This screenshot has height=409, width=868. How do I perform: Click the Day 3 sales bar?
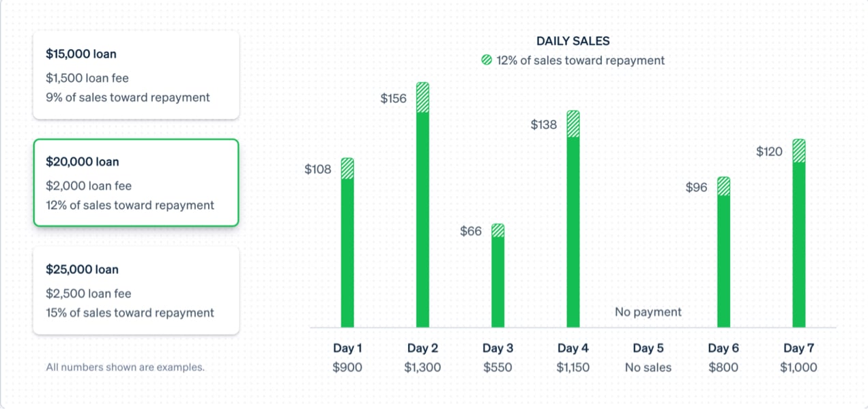497,281
